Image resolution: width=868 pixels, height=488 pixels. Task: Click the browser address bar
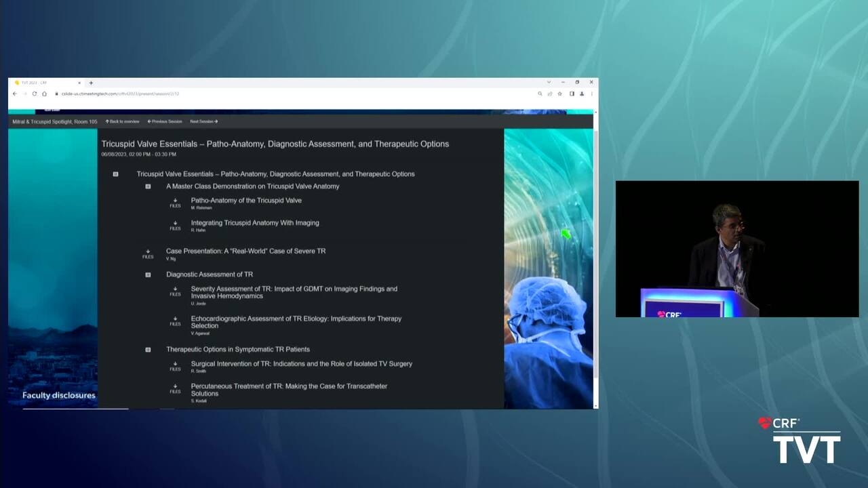pyautogui.click(x=292, y=94)
